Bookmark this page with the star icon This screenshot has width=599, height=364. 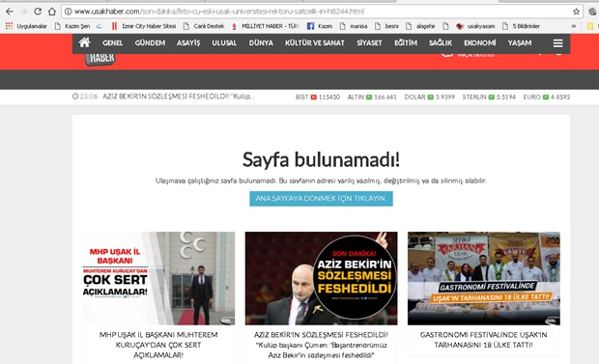(x=576, y=12)
